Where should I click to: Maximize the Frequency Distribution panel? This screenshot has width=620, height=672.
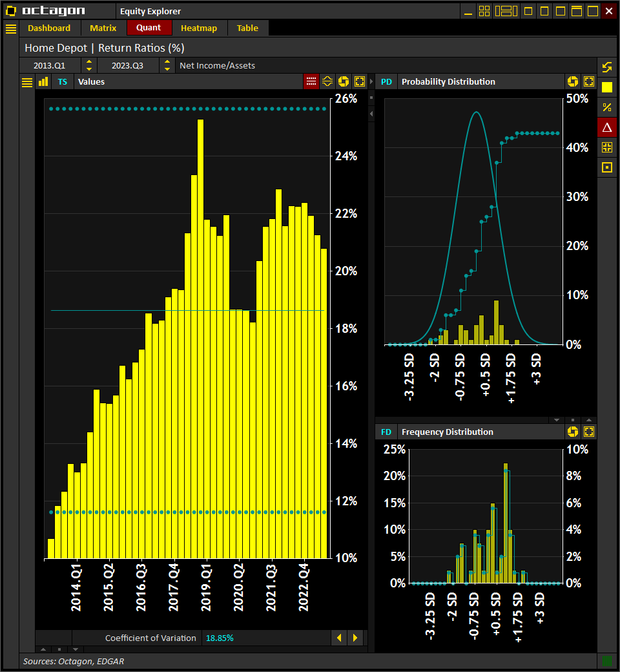click(589, 432)
